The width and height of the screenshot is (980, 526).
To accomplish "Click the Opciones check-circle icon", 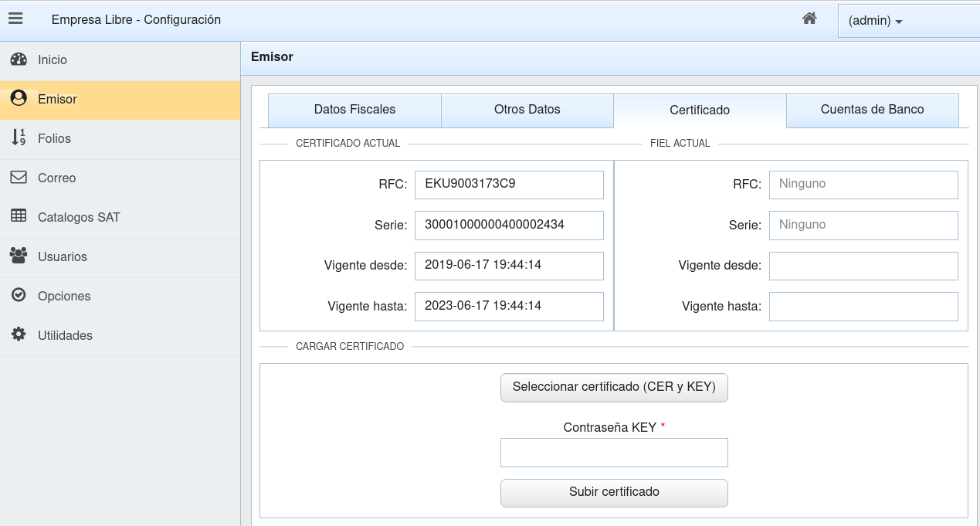I will point(19,296).
